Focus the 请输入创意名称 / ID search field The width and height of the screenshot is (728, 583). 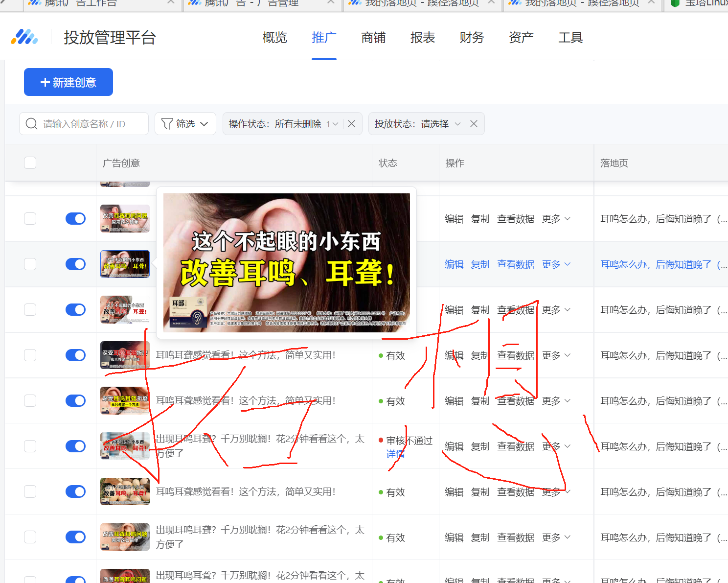pos(84,124)
